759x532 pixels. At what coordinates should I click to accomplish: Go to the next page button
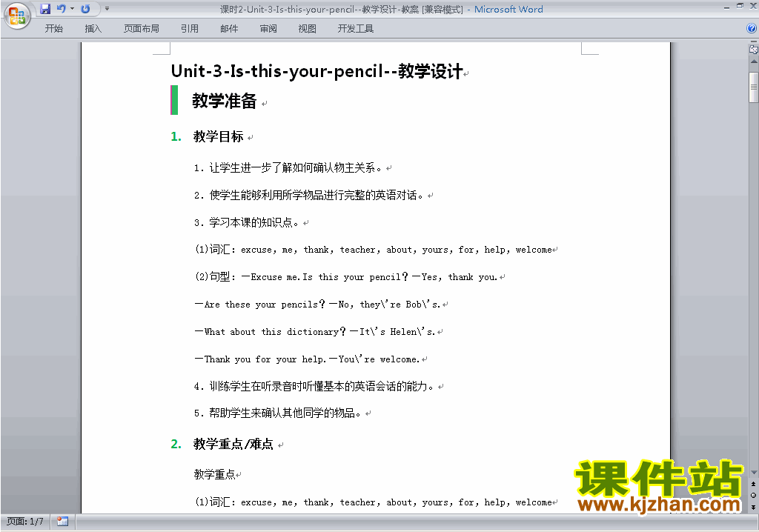click(754, 507)
